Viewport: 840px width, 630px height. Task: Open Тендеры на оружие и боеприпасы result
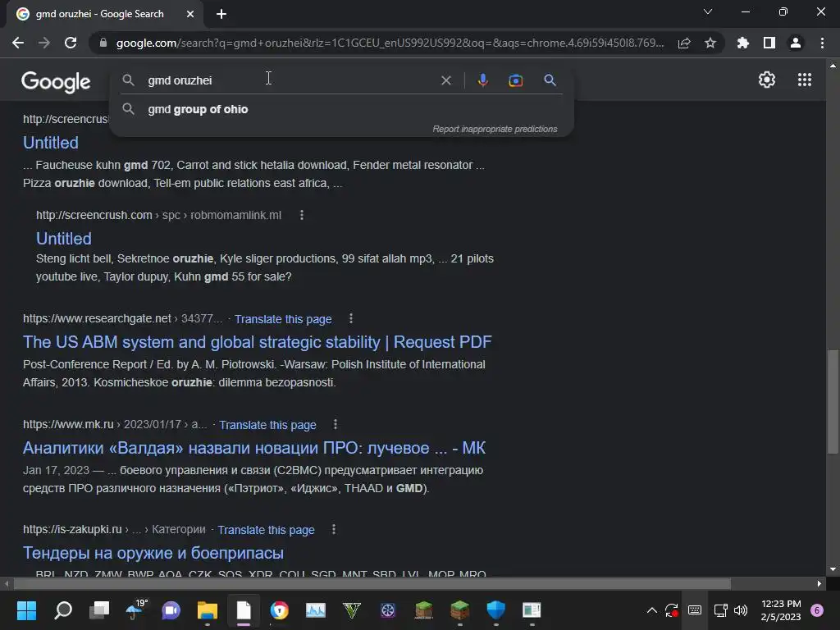153,553
